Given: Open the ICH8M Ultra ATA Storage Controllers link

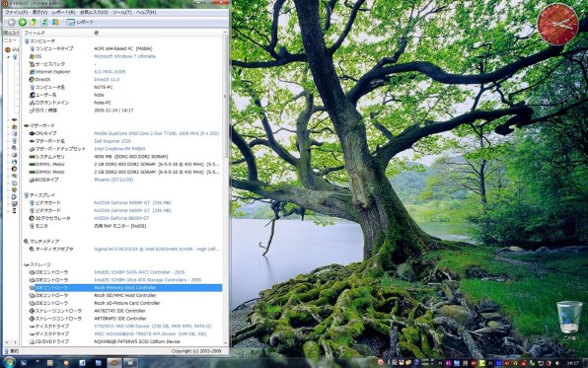Looking at the screenshot, I should click(147, 280).
